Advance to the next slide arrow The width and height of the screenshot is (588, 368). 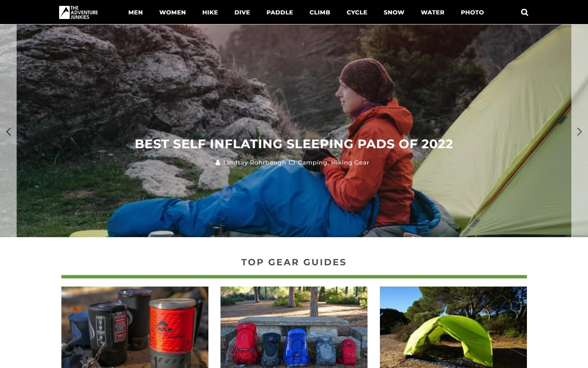coord(579,131)
